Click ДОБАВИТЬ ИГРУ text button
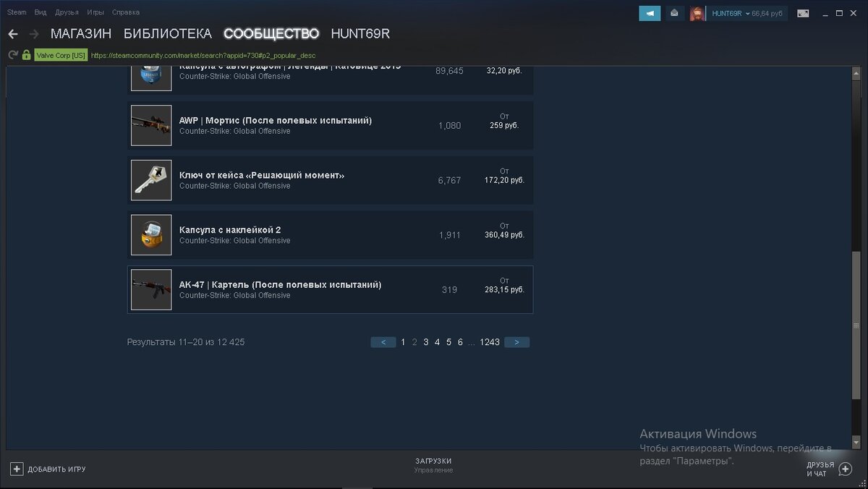The width and height of the screenshot is (868, 489). [56, 469]
